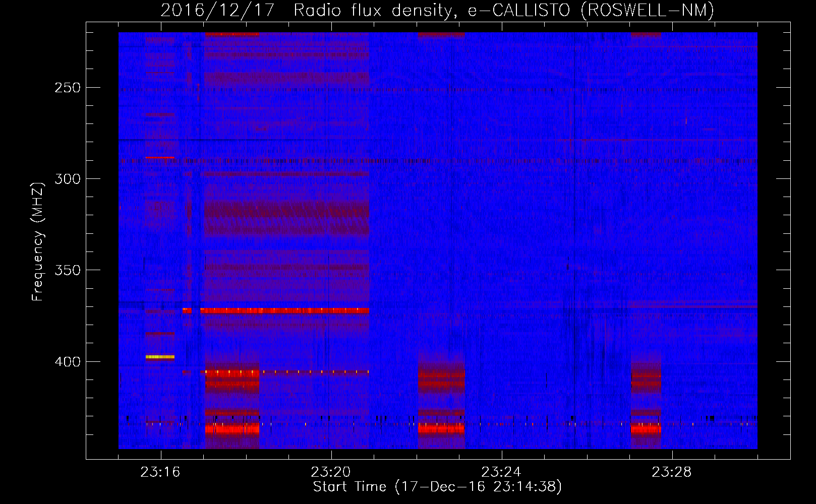Click the Start Time axis label
The image size is (816, 504).
pos(437,487)
